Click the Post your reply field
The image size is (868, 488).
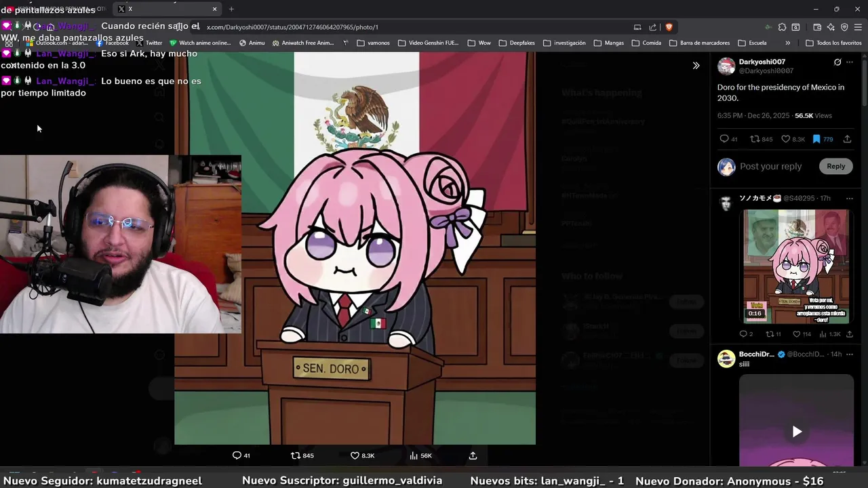(770, 166)
